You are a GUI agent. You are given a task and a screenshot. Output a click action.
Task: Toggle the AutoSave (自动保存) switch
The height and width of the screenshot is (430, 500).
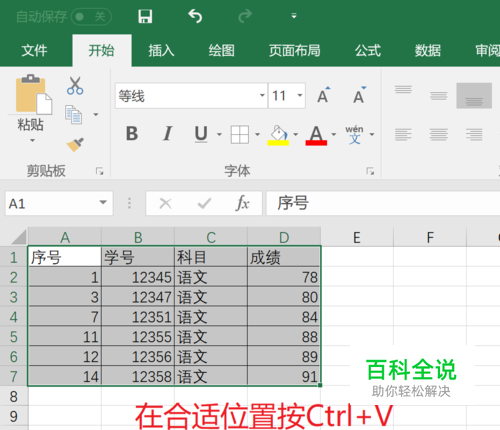click(x=91, y=16)
